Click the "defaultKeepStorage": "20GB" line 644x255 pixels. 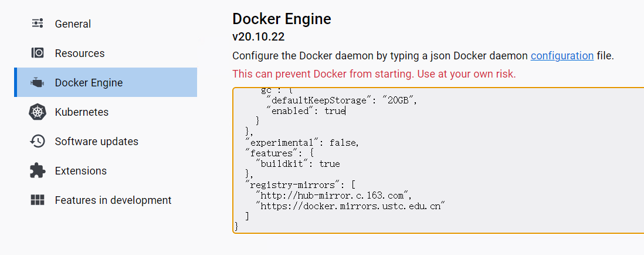[x=342, y=100]
